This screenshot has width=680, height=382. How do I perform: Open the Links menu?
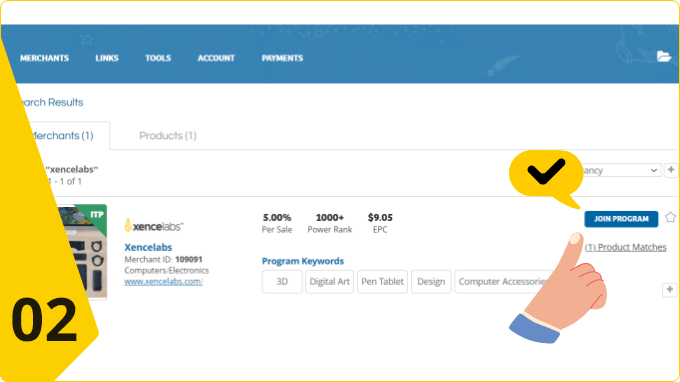[x=107, y=58]
